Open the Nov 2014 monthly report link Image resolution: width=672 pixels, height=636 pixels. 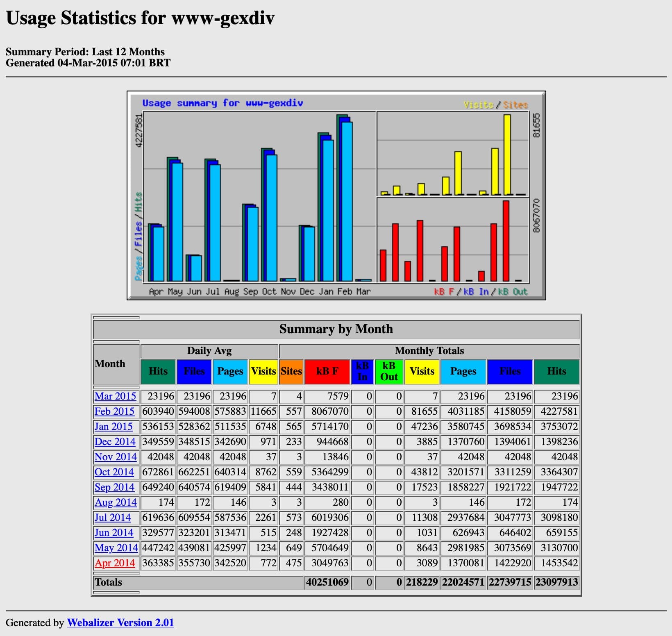[x=116, y=457]
